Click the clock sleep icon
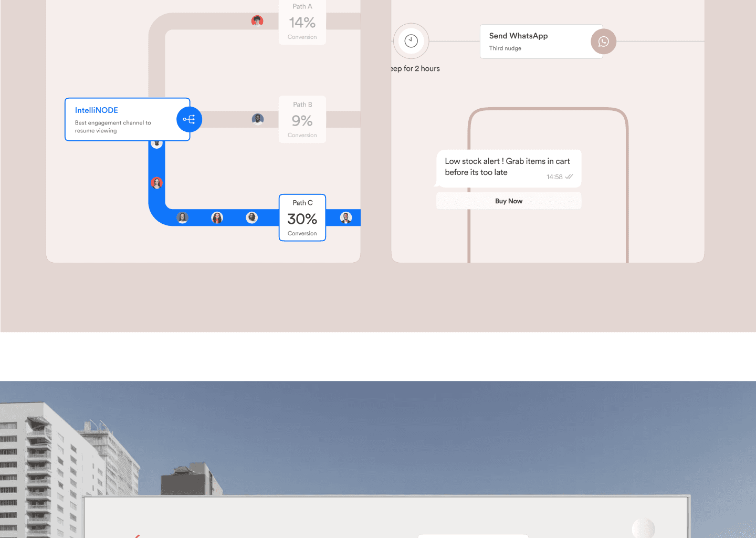The image size is (756, 538). [411, 41]
